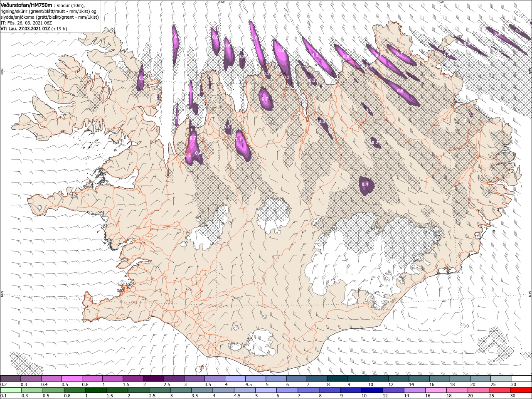This screenshot has width=532, height=399.
Task: Pick the darkest purple upper swatch labeled 2
Action: (x=153, y=379)
